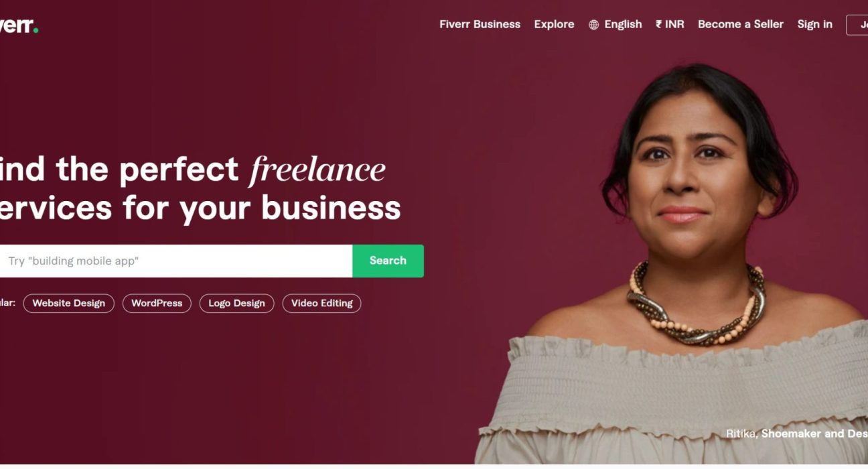Focus the "building mobile app" search field

176,261
